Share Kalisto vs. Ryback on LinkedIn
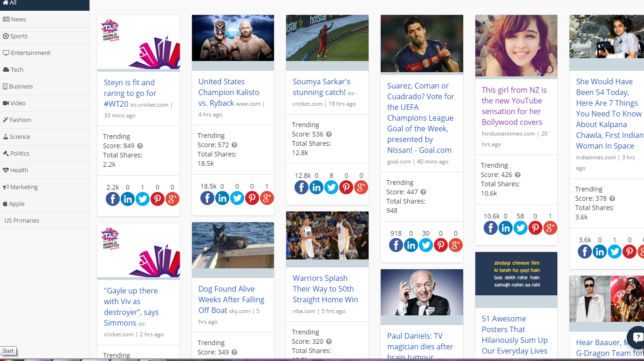This screenshot has height=361, width=644. click(x=222, y=198)
